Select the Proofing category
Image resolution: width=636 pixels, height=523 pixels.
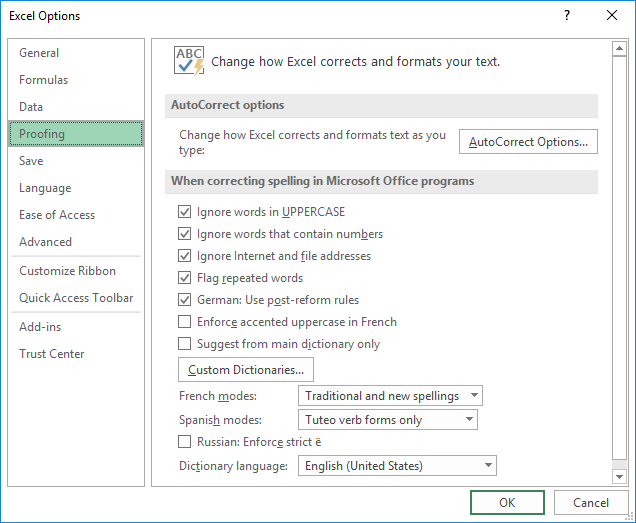click(76, 133)
